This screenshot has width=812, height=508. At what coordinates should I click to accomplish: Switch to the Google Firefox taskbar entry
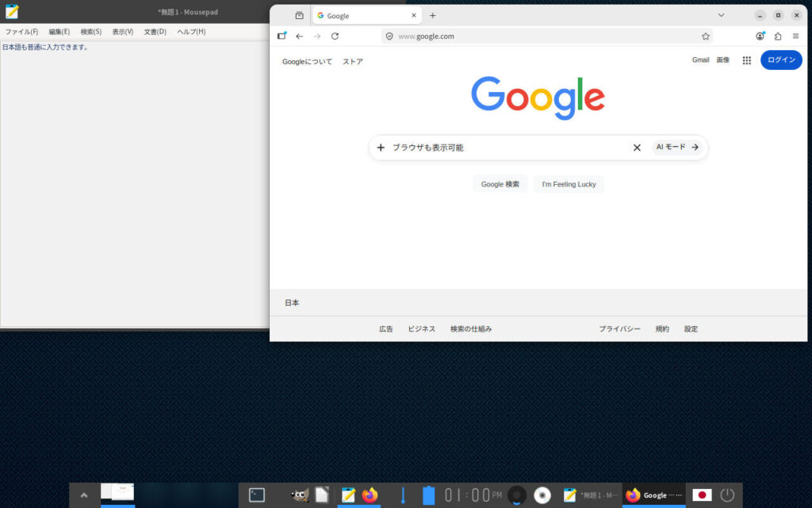(654, 495)
